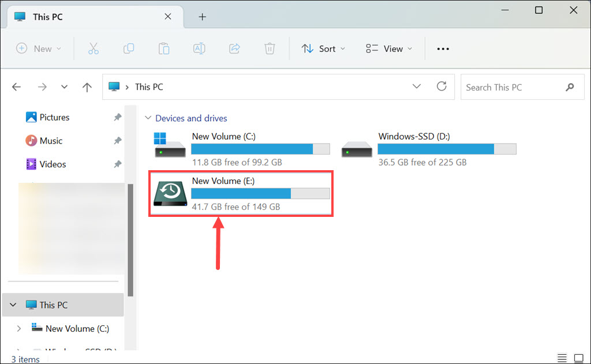Viewport: 591px width, 364px height.
Task: Open the Sort dropdown menu
Action: pyautogui.click(x=323, y=49)
